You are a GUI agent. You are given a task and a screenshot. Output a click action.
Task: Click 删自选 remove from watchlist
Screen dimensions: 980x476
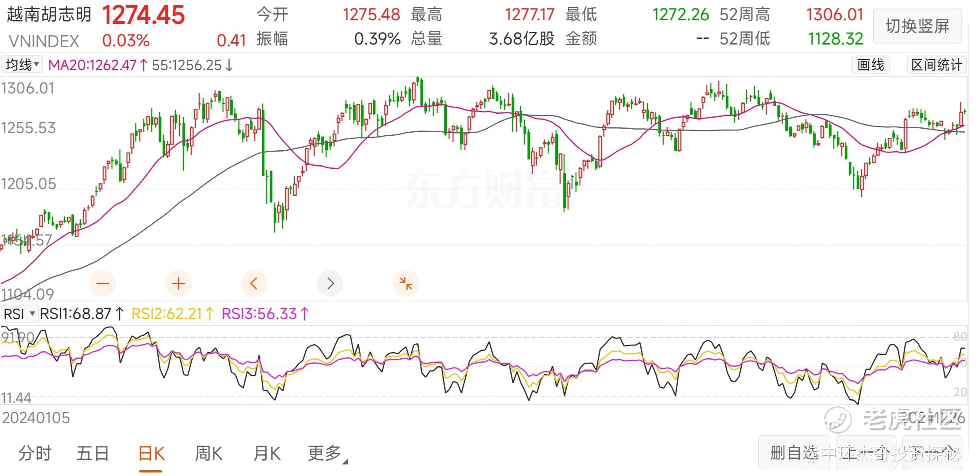(x=794, y=453)
